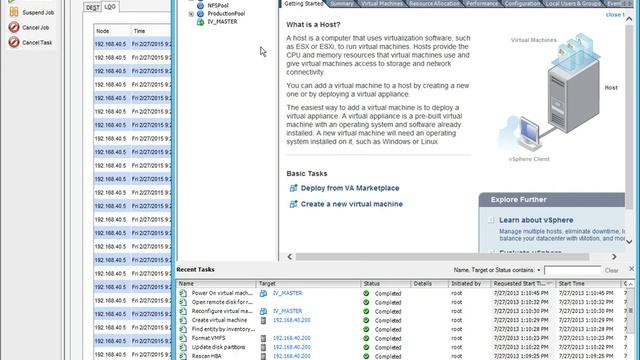This screenshot has width=640, height=360.
Task: Click the Cancel Job icon
Action: (14, 27)
